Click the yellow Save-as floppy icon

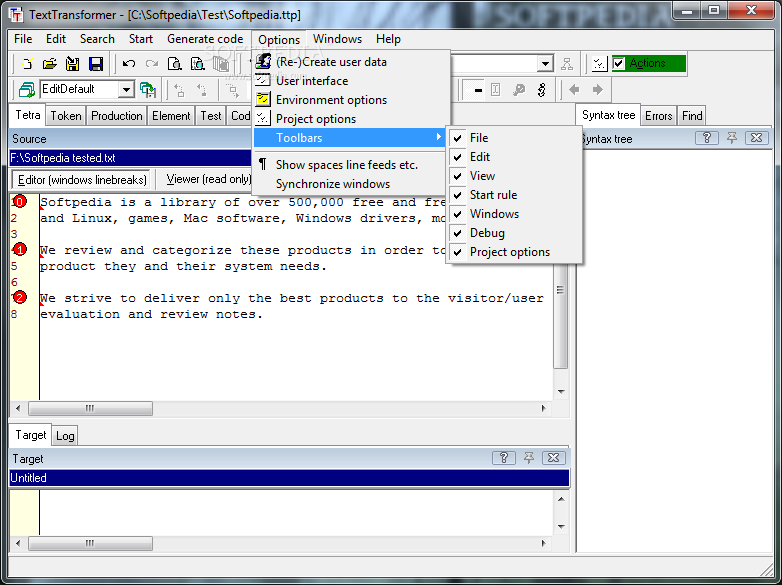(x=73, y=63)
